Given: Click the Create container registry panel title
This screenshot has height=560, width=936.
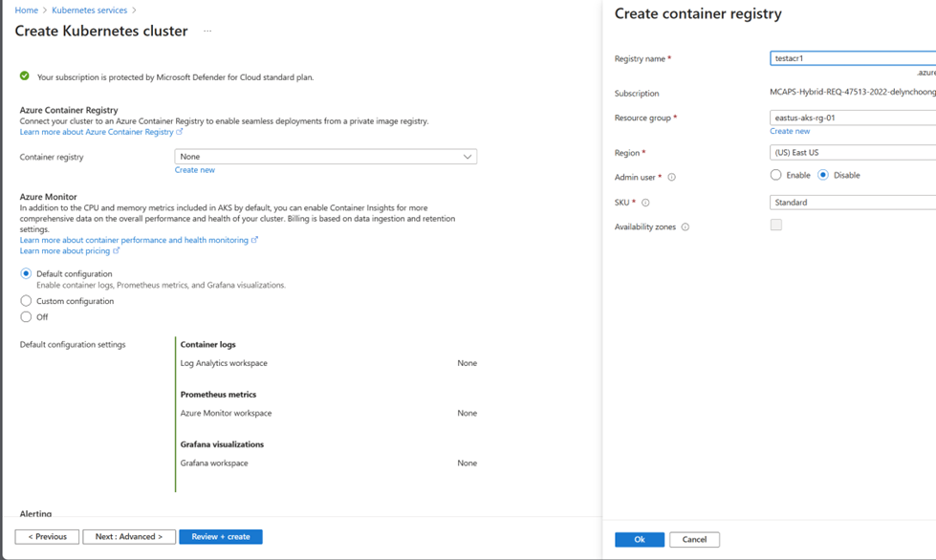Looking at the screenshot, I should [x=698, y=13].
